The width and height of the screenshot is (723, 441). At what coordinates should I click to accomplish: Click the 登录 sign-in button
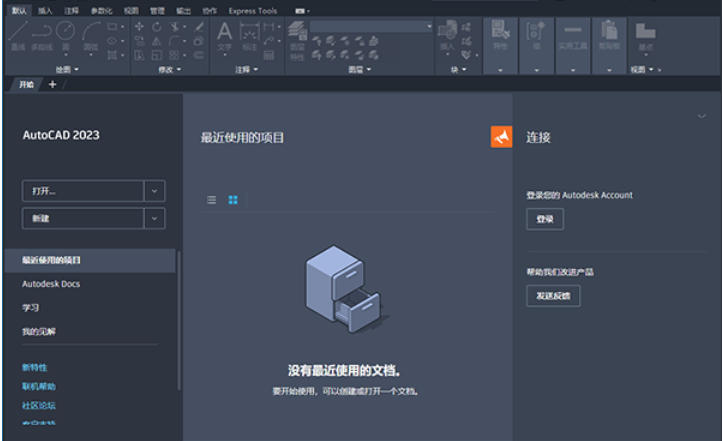point(544,219)
